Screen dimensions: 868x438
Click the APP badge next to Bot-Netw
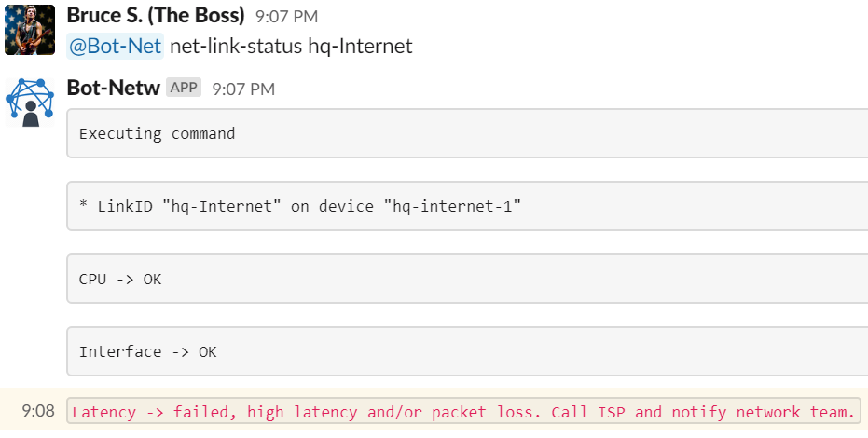tap(184, 88)
